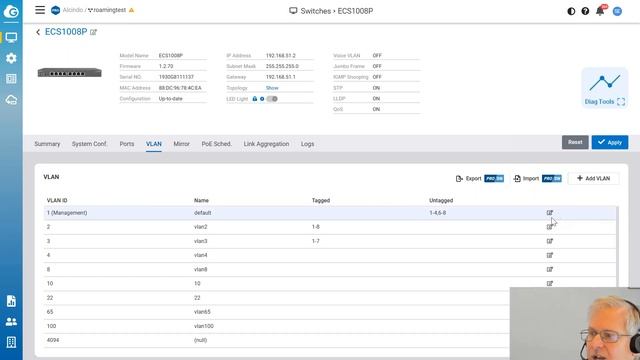
Task: Open the user account avatar
Action: pos(617,11)
